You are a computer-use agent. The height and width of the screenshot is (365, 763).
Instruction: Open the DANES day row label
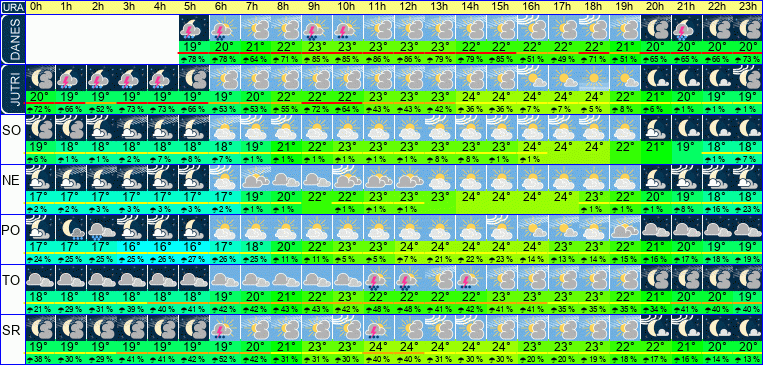12,39
